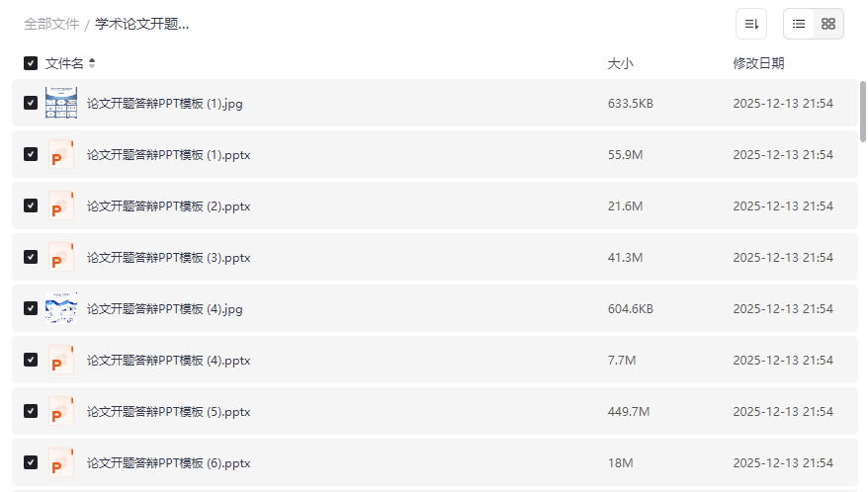This screenshot has width=868, height=492.
Task: Open image thumbnail of 模板 (4).jpg
Action: [61, 308]
